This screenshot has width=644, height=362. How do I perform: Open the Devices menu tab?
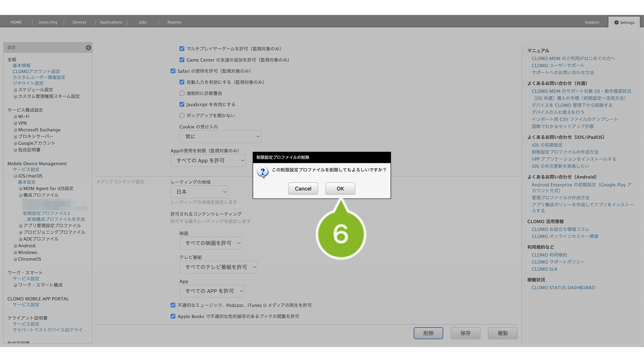tap(79, 22)
